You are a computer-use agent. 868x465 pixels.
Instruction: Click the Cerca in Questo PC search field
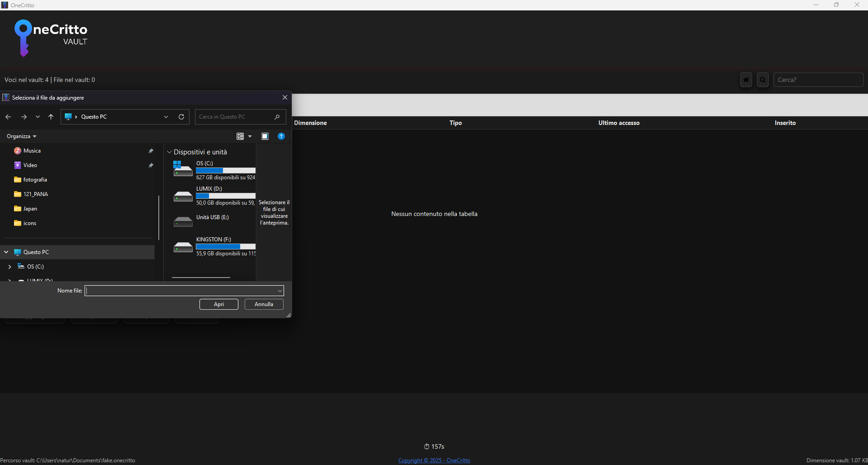point(235,116)
